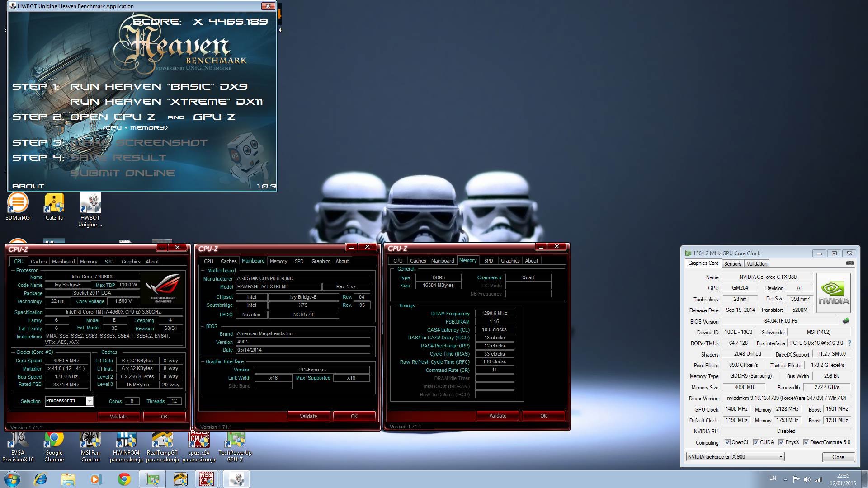The height and width of the screenshot is (488, 868).
Task: Click GPU-Z link in Heaven app
Action: coord(214,117)
